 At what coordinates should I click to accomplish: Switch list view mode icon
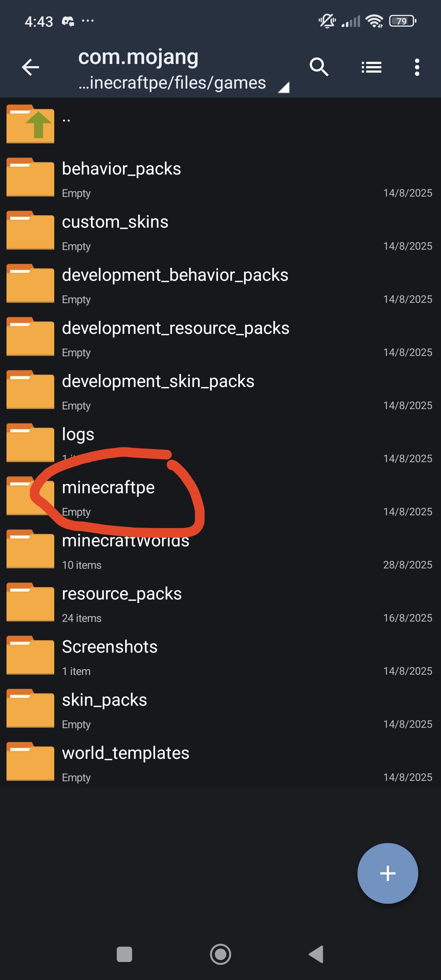coord(371,67)
